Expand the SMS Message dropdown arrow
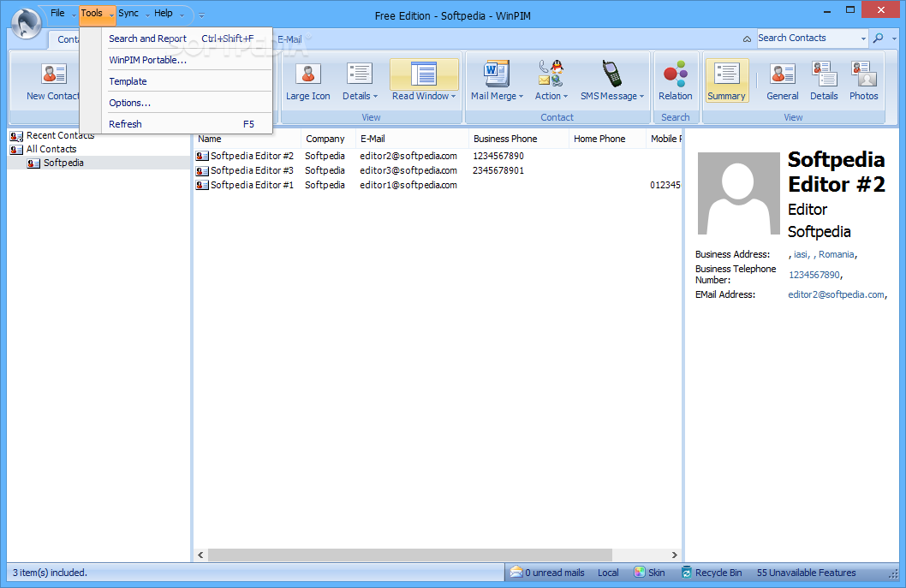The width and height of the screenshot is (906, 588). (x=642, y=97)
